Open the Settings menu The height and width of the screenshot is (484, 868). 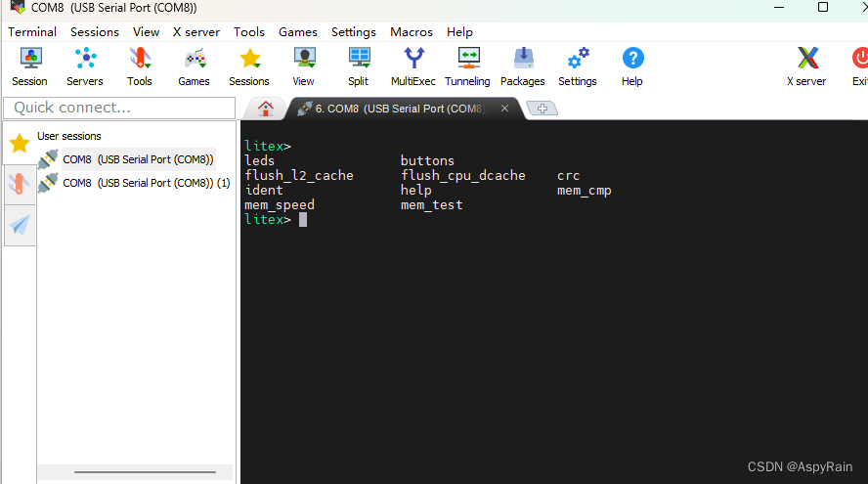(354, 32)
